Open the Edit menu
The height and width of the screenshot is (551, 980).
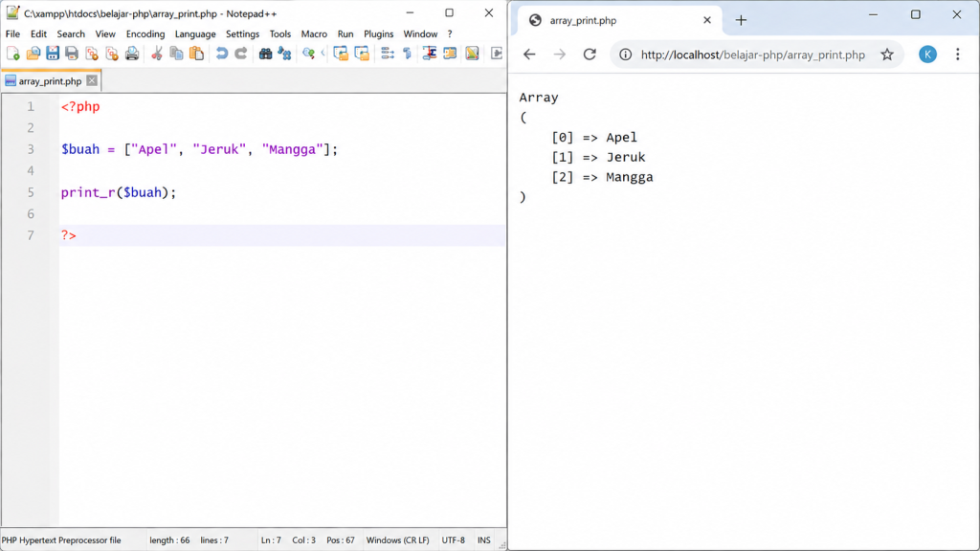pyautogui.click(x=38, y=33)
